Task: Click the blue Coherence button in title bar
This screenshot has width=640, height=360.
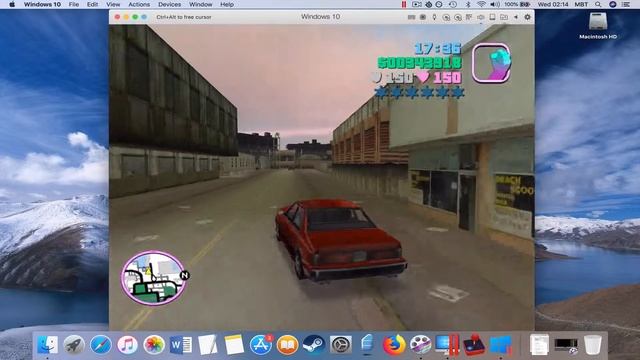Action: (x=144, y=17)
